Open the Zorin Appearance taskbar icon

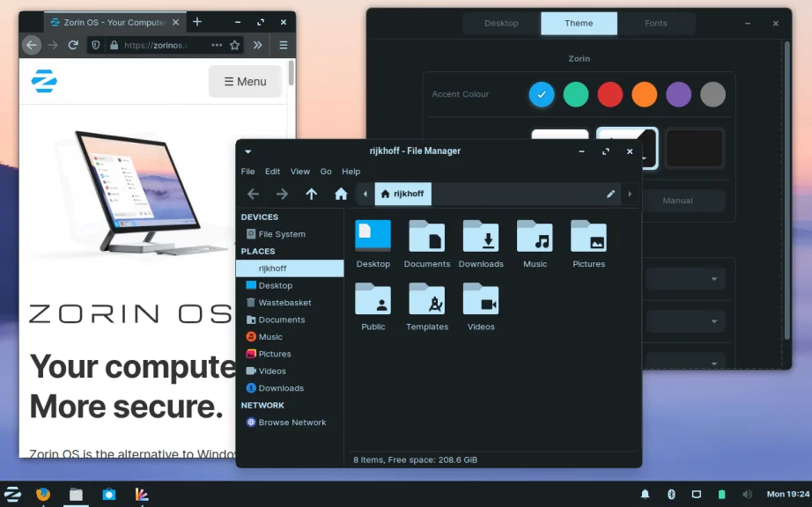[x=142, y=494]
